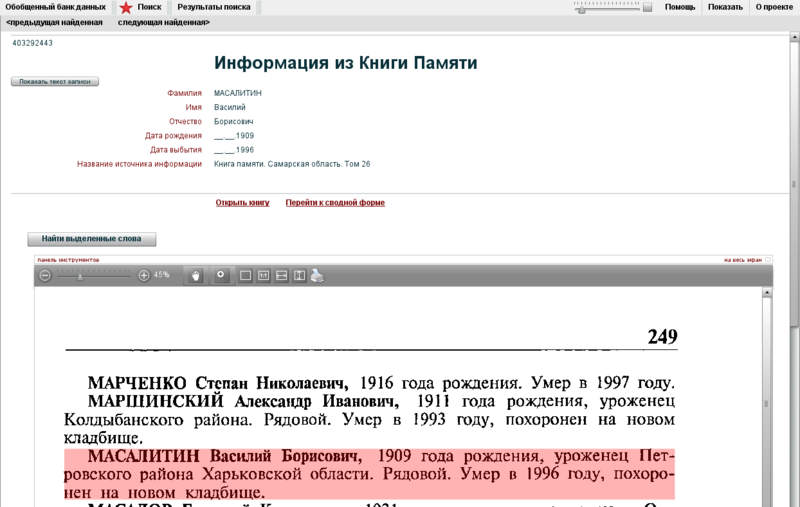Print the document with printer icon
The image size is (800, 507).
(x=317, y=276)
